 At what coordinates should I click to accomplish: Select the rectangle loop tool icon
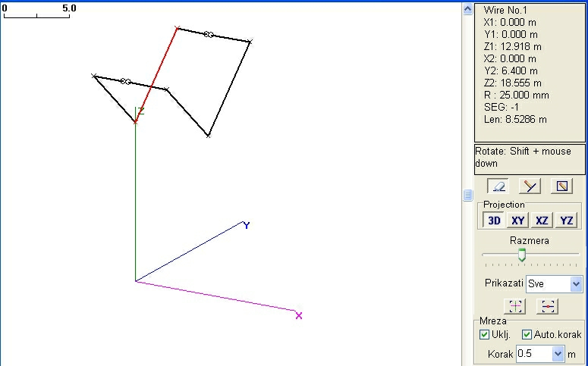point(561,186)
